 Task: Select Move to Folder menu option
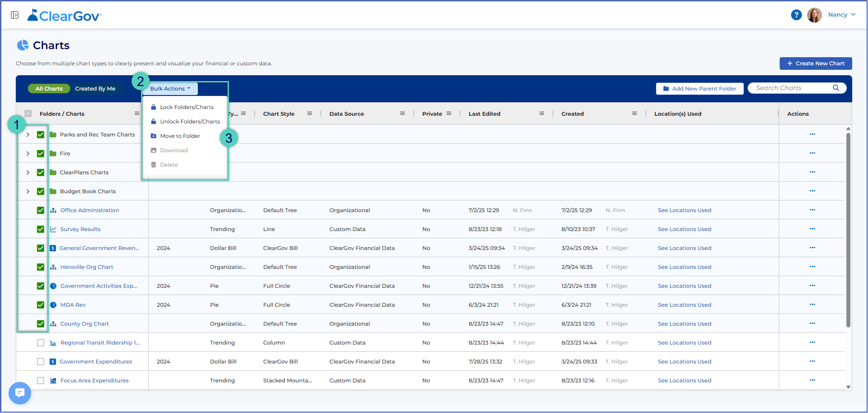(x=180, y=136)
